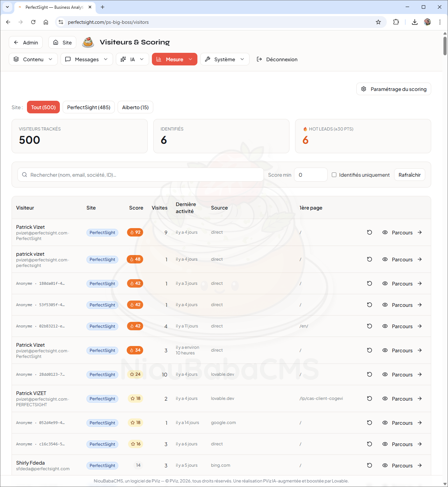This screenshot has height=487, width=448.
Task: Click the browser back arrow
Action: click(8, 22)
